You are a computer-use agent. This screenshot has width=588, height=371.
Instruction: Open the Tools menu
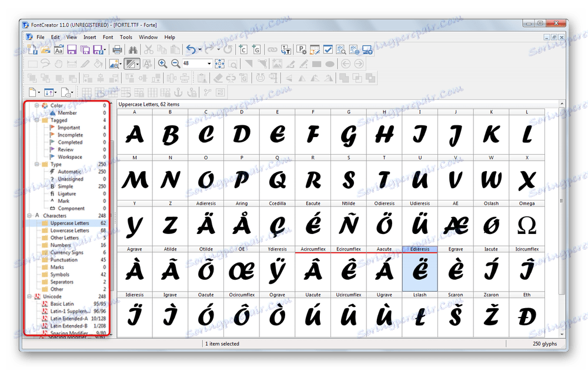pyautogui.click(x=126, y=37)
